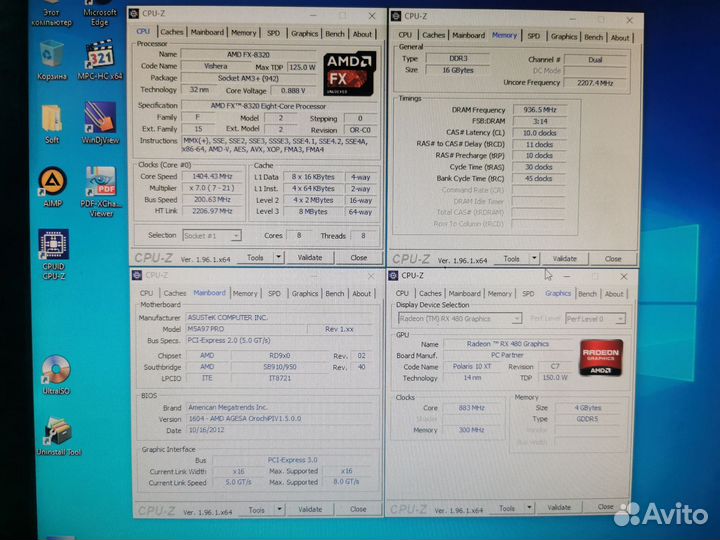Open the Soft folder on desktop
Image resolution: width=720 pixels, height=540 pixels.
point(52,124)
